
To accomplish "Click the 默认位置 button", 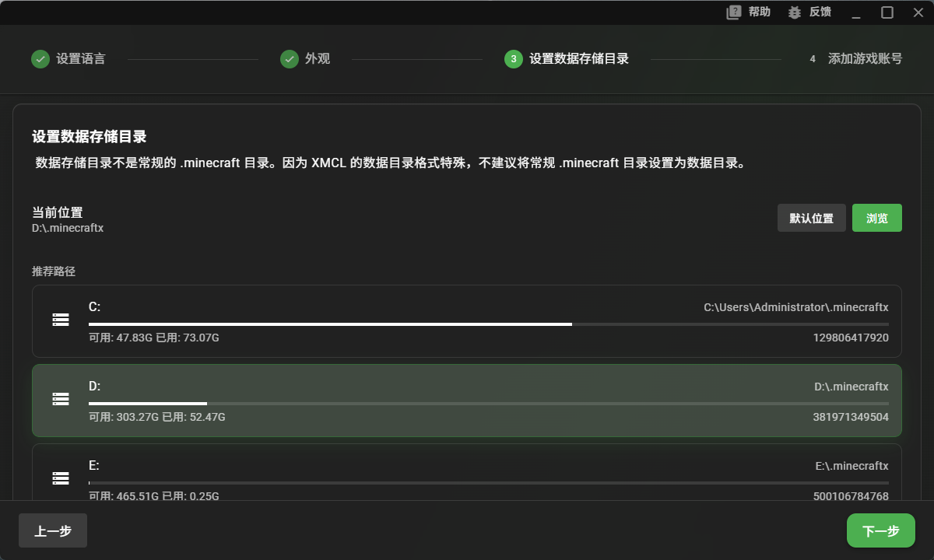I will (x=812, y=218).
